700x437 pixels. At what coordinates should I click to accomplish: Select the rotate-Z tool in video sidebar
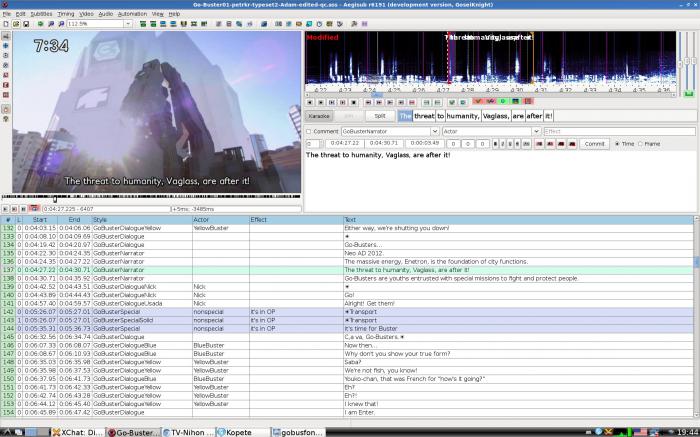pyautogui.click(x=6, y=55)
